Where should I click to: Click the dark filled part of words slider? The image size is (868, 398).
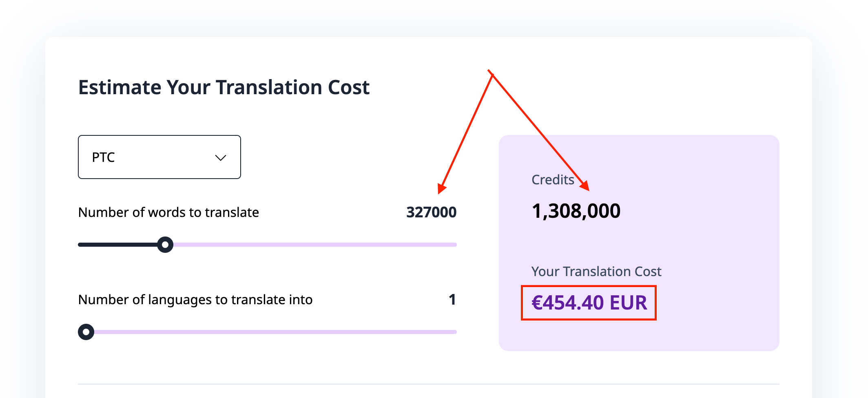point(118,245)
